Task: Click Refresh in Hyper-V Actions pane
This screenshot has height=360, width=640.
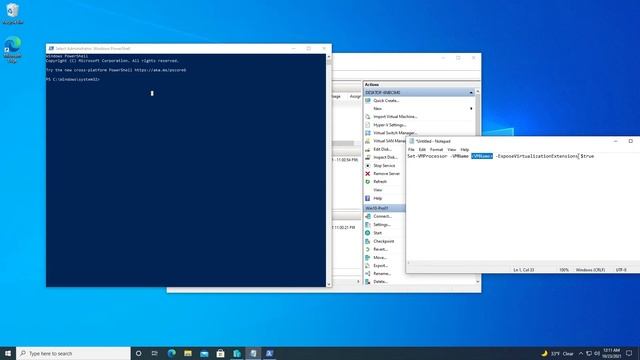Action: point(380,182)
